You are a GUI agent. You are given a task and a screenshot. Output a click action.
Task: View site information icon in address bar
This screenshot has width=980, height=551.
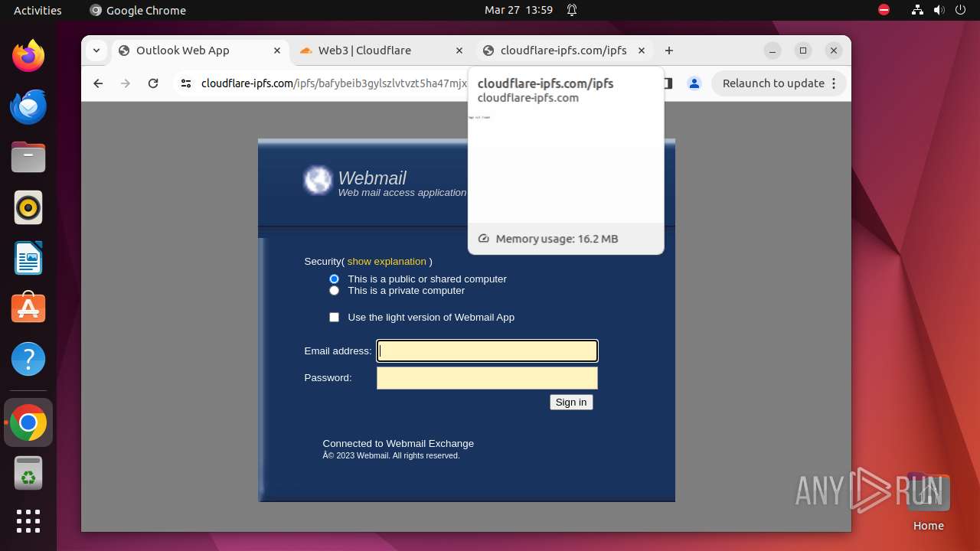(x=186, y=83)
